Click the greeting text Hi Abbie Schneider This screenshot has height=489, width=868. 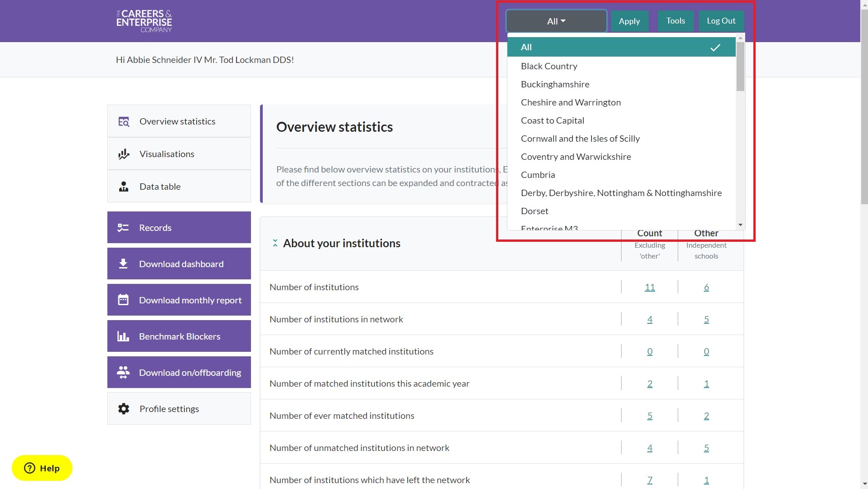tap(205, 60)
